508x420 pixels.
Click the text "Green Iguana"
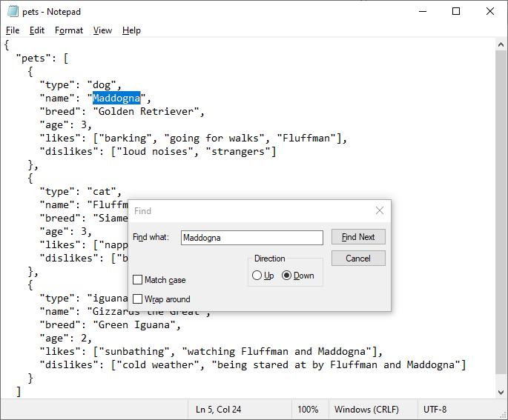(134, 325)
